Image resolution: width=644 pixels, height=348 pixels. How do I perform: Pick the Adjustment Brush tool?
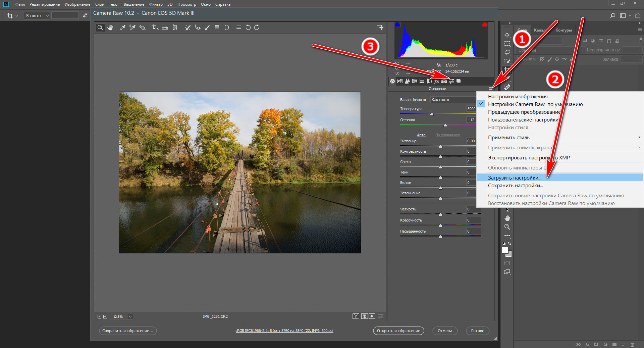[207, 28]
